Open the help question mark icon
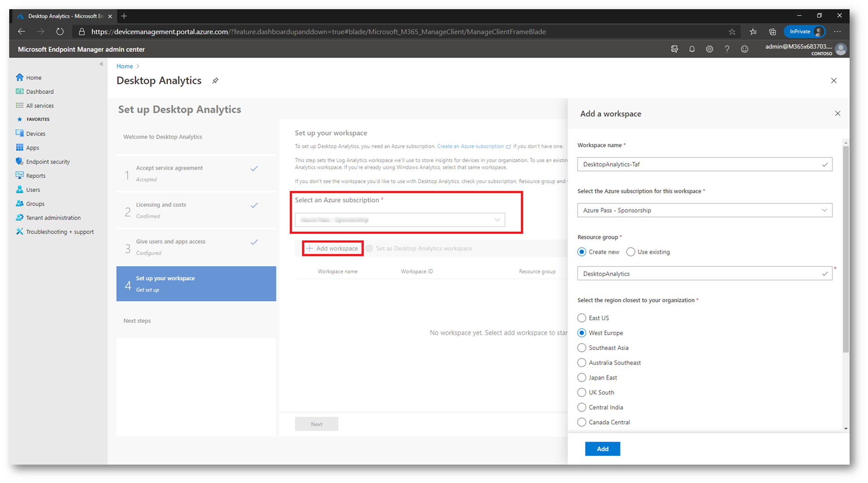This screenshot has width=868, height=483. click(x=727, y=49)
